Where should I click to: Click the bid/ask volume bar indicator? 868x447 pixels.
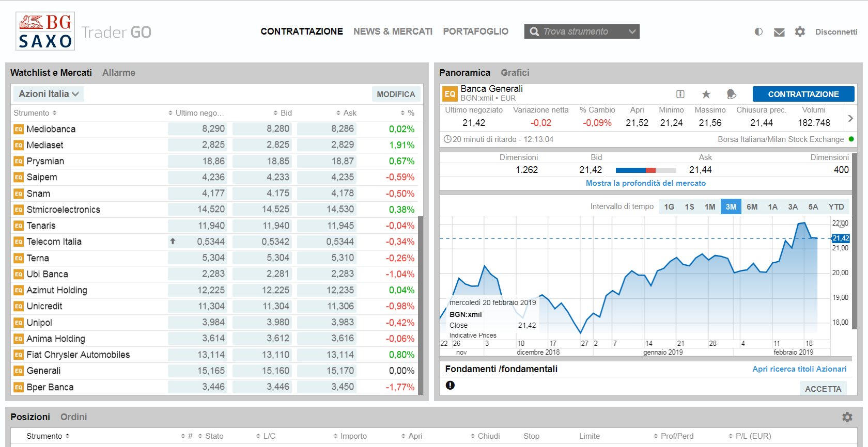(646, 170)
